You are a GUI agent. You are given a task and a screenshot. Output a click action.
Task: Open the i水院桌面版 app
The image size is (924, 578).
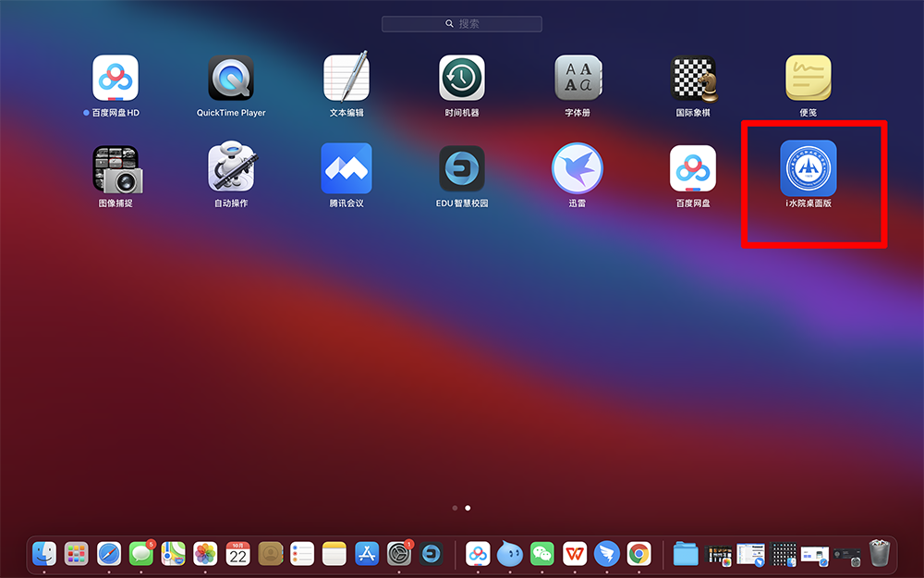click(808, 169)
